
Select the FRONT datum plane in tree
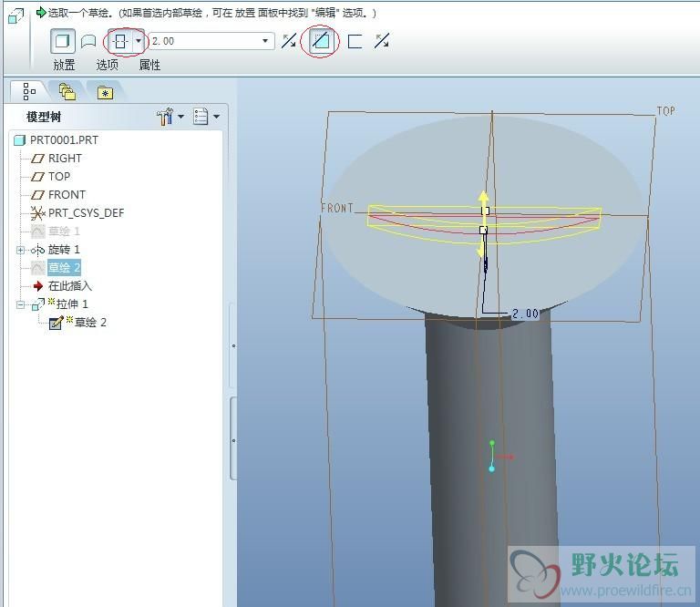(x=58, y=195)
